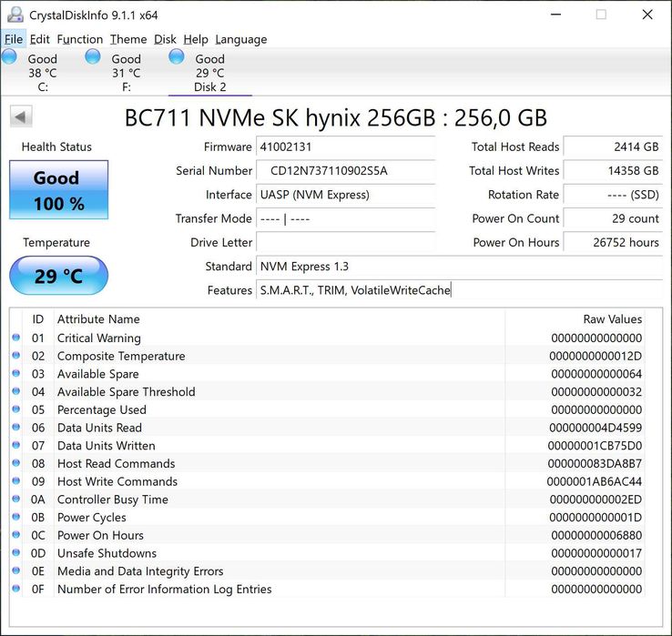Screen dimensions: 672x636
Task: Click the Total Host Reads value 2414 GB
Action: (613, 146)
